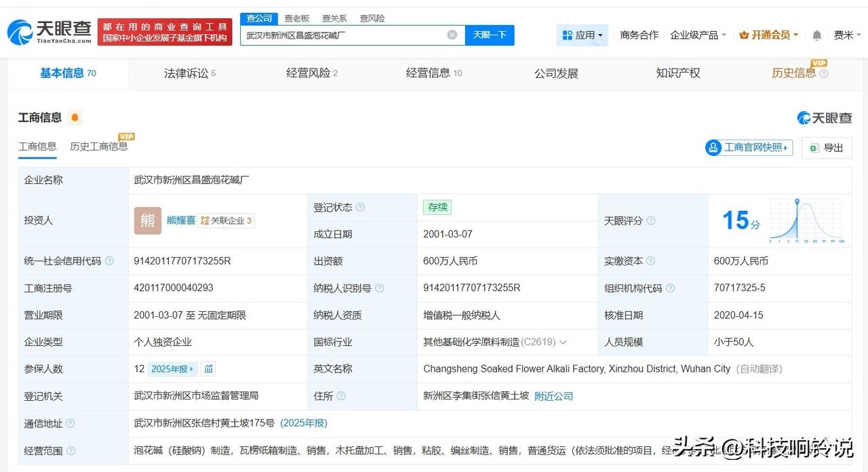
Task: Click 导出 export button
Action: click(x=827, y=148)
